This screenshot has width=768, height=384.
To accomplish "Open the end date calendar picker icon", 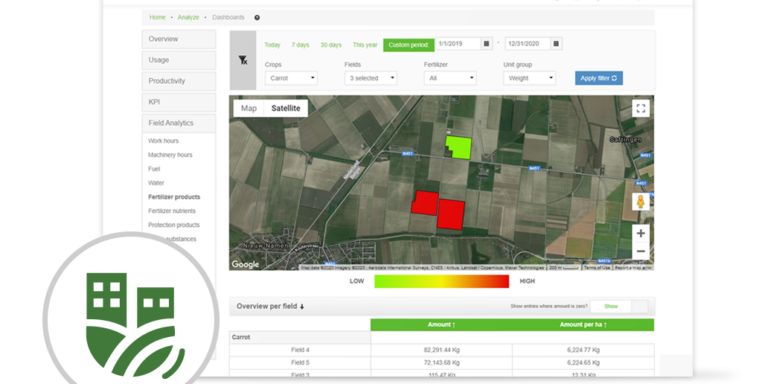I will click(x=556, y=44).
